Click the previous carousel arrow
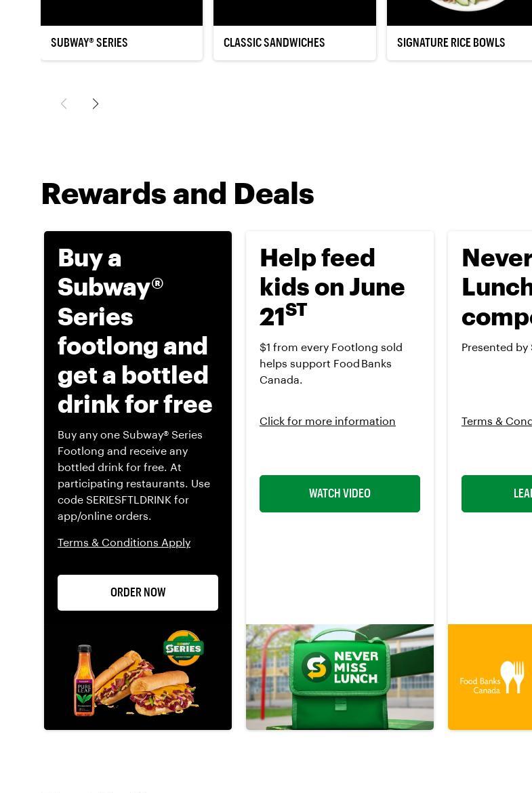532x793 pixels. pos(64,104)
